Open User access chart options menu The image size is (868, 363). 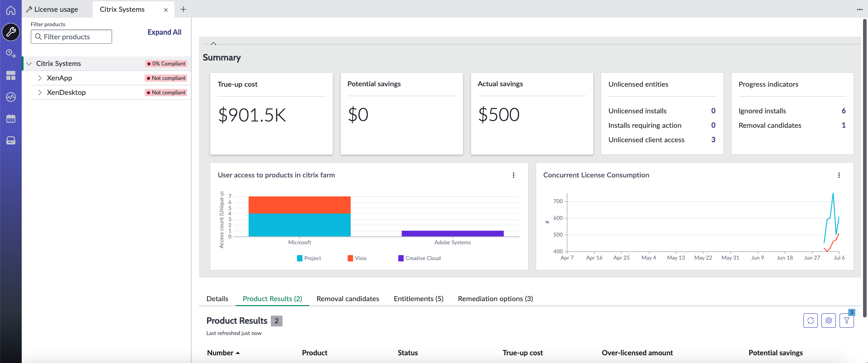(514, 175)
